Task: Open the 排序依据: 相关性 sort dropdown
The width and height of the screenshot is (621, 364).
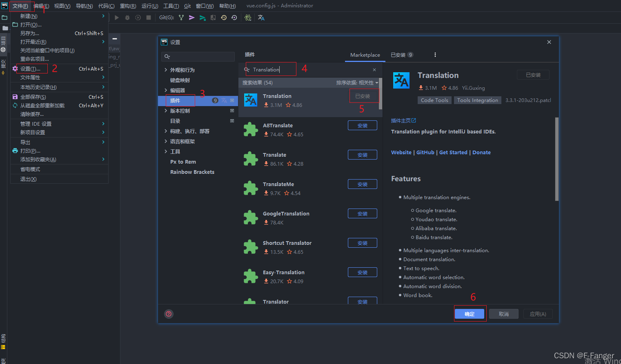Action: pos(357,82)
